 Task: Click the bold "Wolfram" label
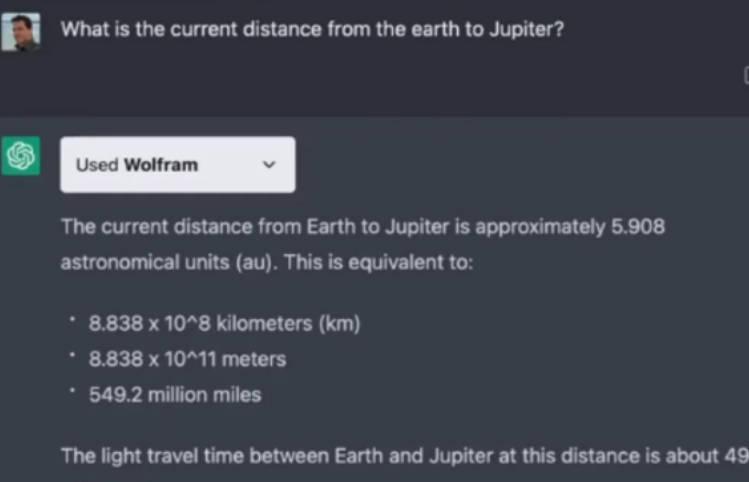pyautogui.click(x=161, y=165)
